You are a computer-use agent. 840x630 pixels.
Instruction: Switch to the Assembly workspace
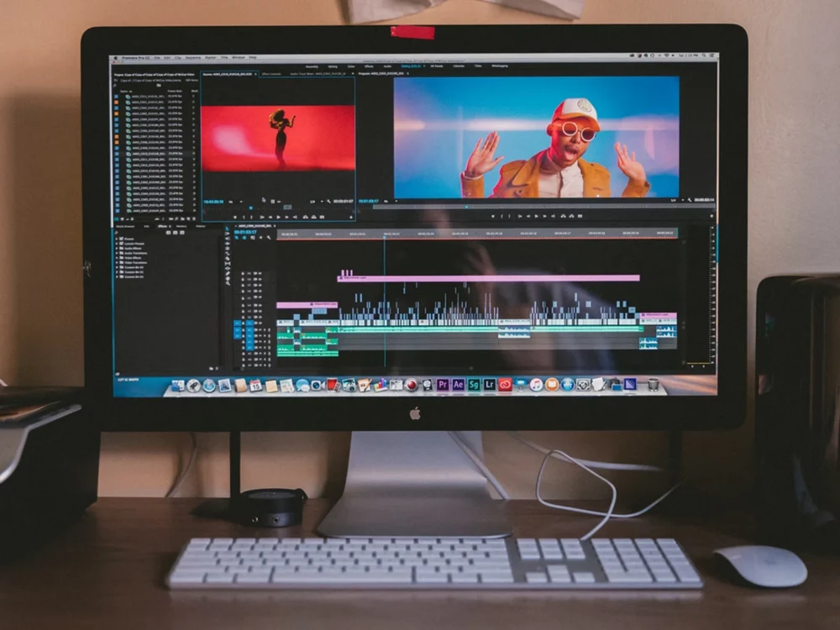tap(312, 66)
